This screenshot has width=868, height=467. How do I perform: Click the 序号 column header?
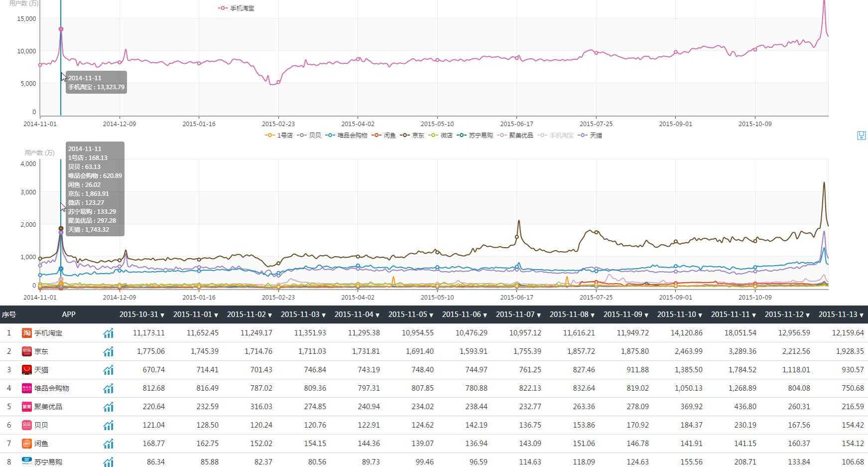(9, 314)
